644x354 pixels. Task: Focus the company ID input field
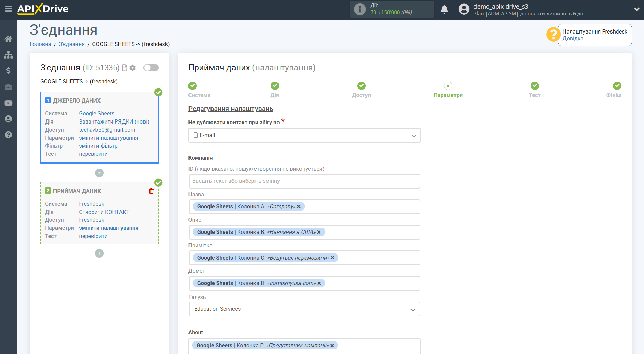click(304, 181)
